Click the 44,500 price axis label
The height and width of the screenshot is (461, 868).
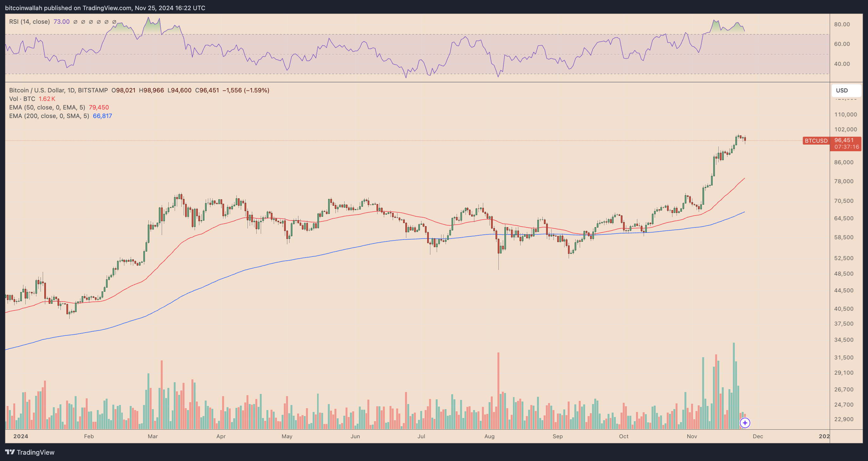pyautogui.click(x=844, y=290)
